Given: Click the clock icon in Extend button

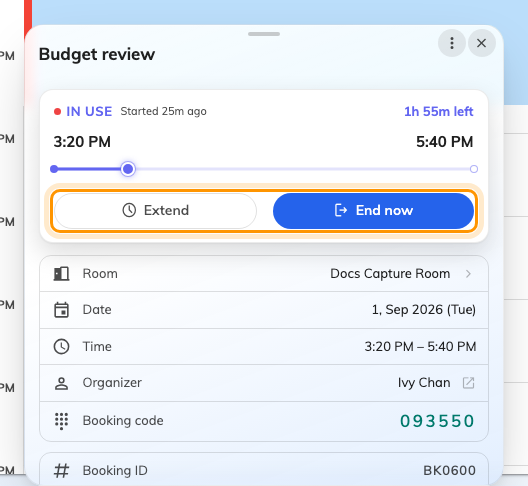Looking at the screenshot, I should click(129, 210).
